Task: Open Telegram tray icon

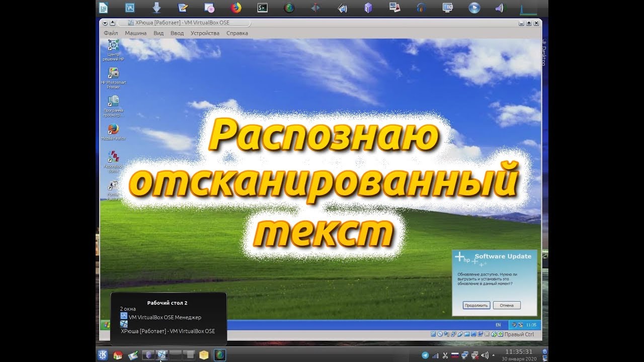Action: pyautogui.click(x=425, y=355)
